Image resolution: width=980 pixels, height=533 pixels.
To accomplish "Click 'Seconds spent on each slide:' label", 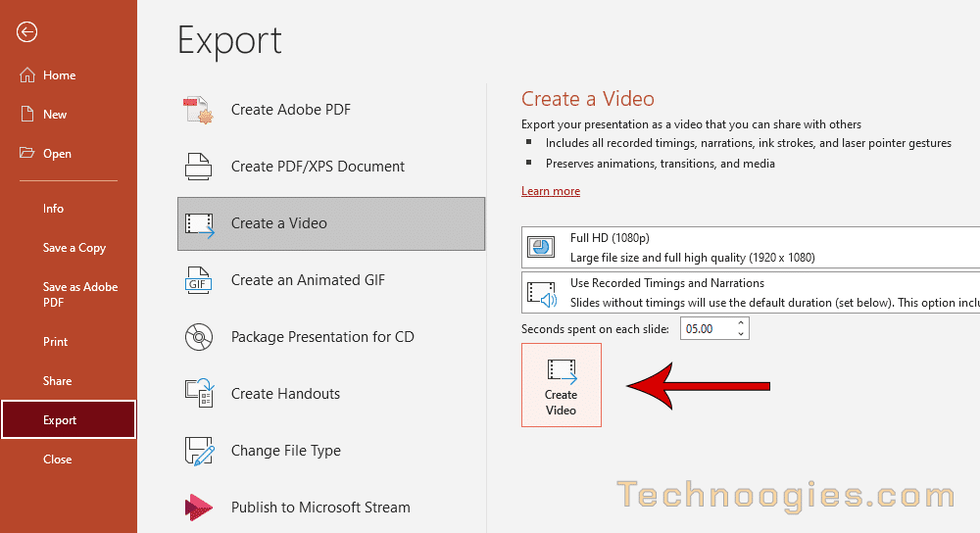I will tap(595, 329).
